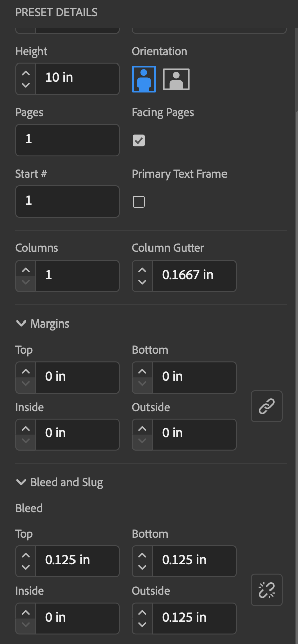The height and width of the screenshot is (644, 298).
Task: Increase the Outside bleed value
Action: click(142, 612)
